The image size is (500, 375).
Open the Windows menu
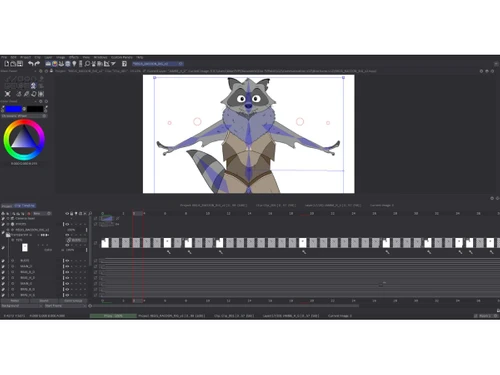(100, 57)
